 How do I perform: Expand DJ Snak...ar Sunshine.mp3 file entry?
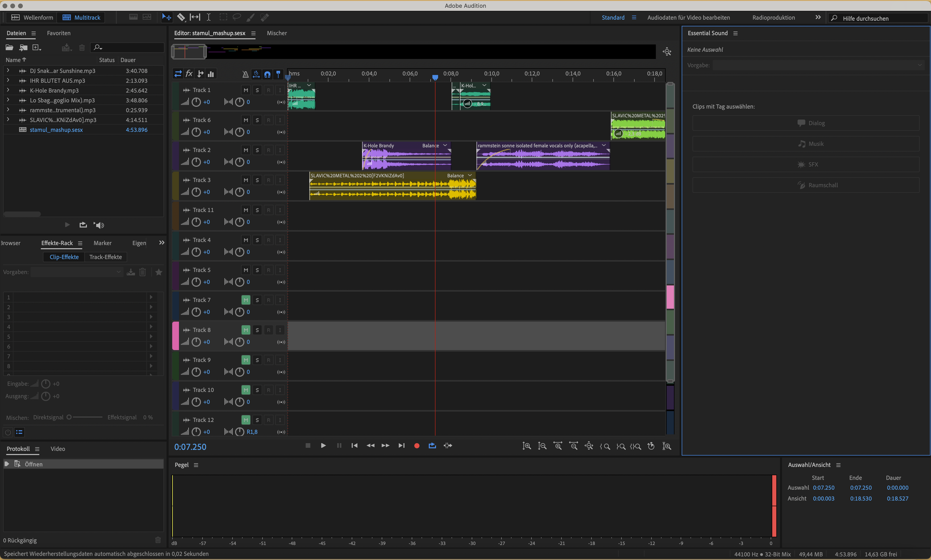tap(8, 71)
